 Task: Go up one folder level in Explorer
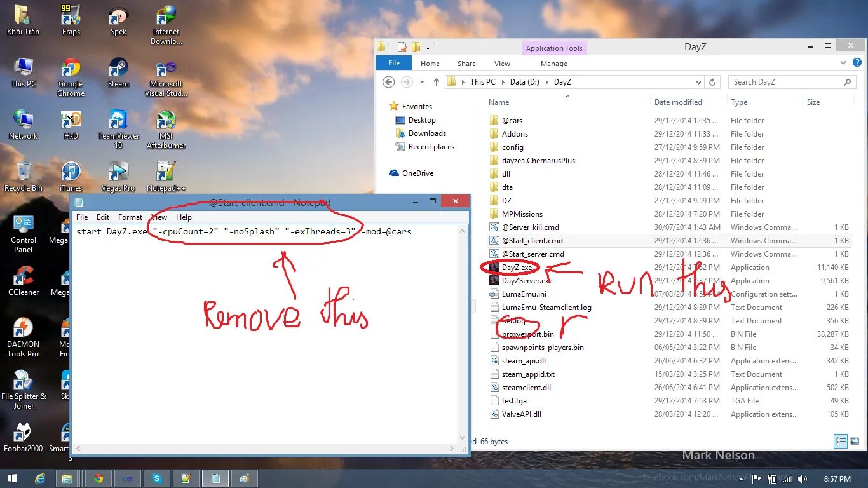437,82
